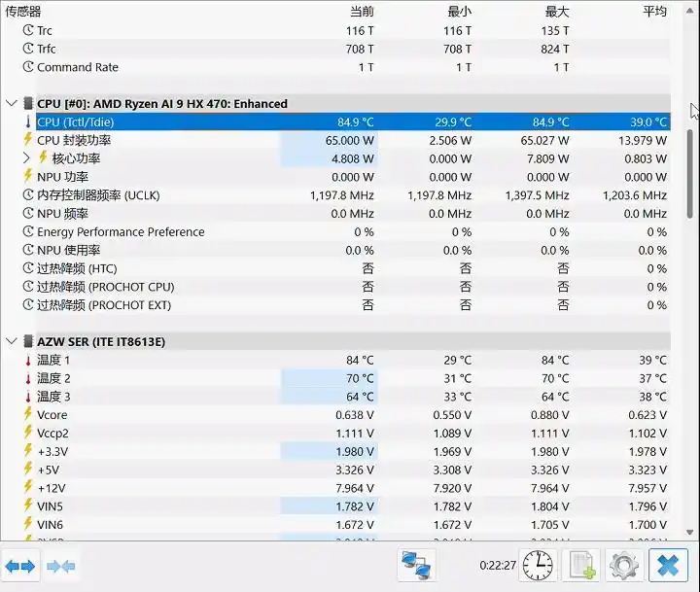
Task: Select the Energy Performance Preference row
Action: pos(353,231)
